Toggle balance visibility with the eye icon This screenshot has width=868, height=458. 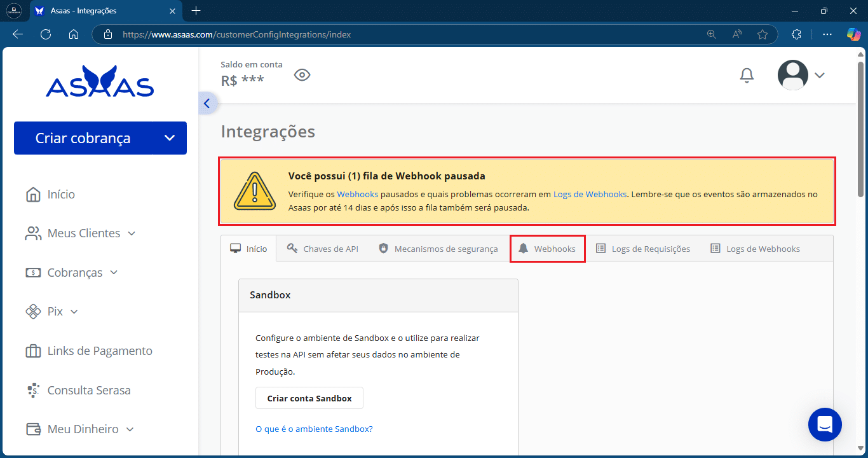coord(302,74)
